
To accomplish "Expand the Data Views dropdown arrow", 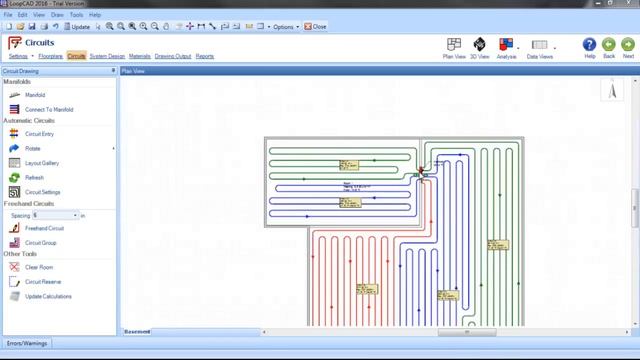I will [x=555, y=48].
